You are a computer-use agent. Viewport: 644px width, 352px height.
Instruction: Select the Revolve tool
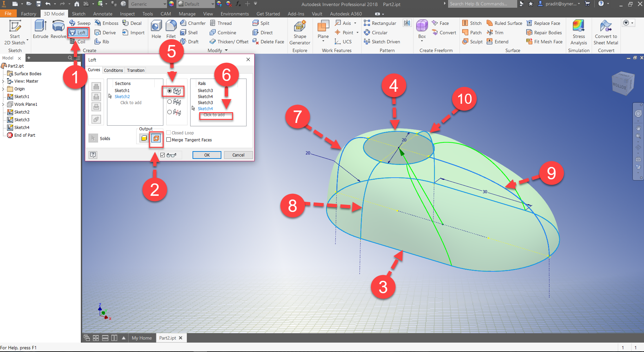pos(58,30)
